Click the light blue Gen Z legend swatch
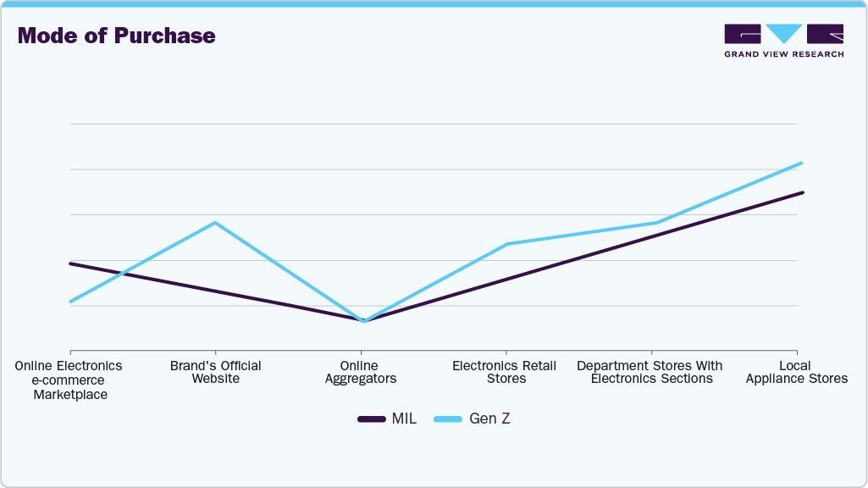This screenshot has width=868, height=488. click(448, 419)
